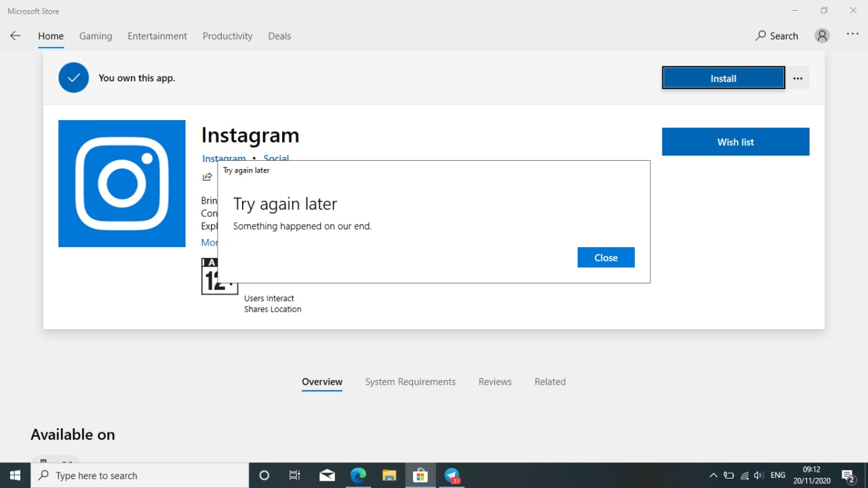Viewport: 868px width, 488px height.
Task: Minimize the Microsoft Store window
Action: click(795, 10)
